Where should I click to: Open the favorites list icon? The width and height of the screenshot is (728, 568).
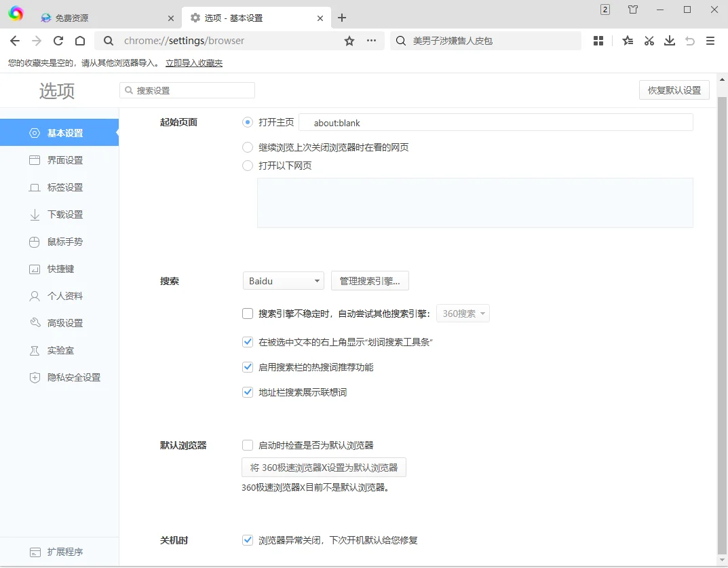(x=628, y=41)
